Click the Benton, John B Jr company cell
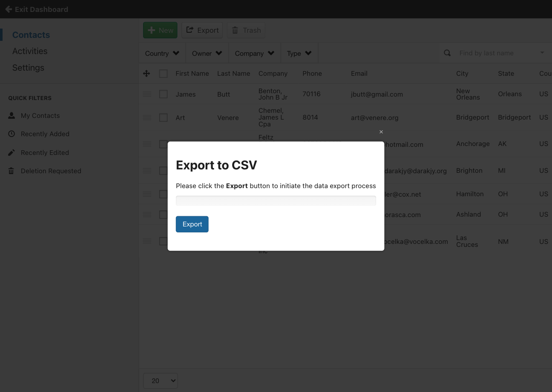552x392 pixels. (x=273, y=94)
